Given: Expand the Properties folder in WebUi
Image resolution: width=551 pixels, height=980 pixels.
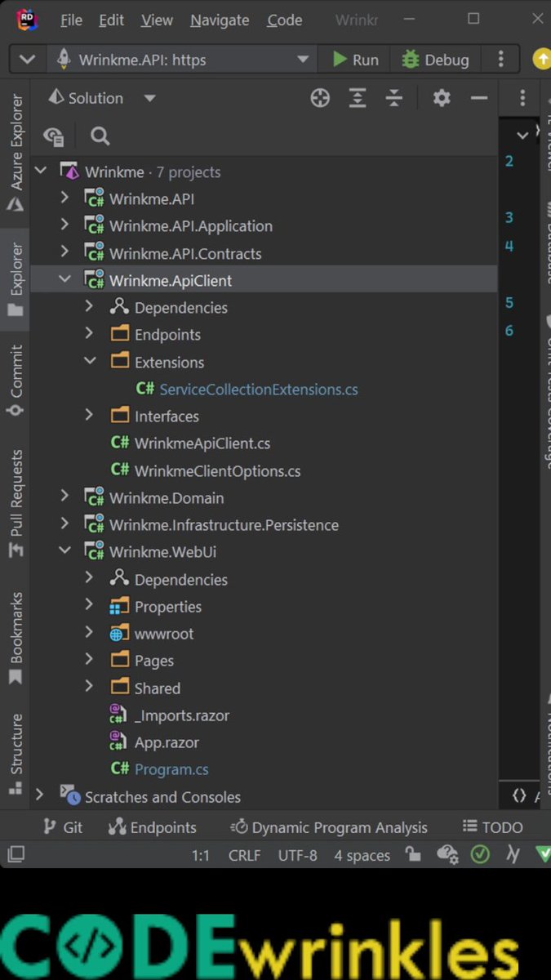Looking at the screenshot, I should click(90, 606).
